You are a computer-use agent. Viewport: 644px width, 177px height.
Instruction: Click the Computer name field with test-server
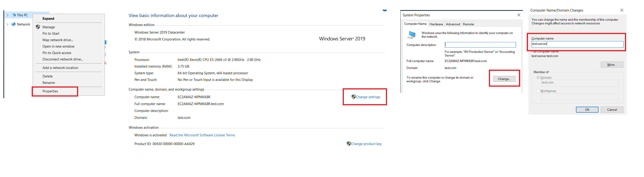(x=577, y=44)
